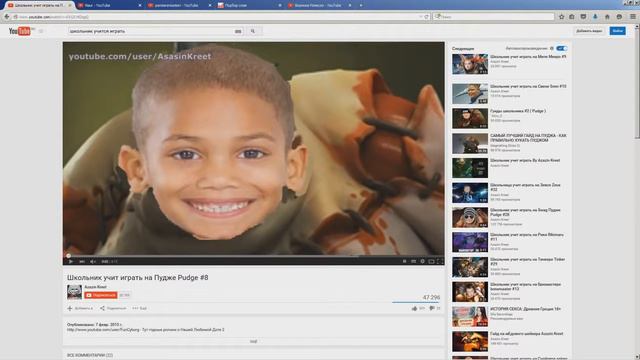Viewport: 640px width, 360px height.
Task: Open the URL bar history dropdown arrow
Action: 420,17
